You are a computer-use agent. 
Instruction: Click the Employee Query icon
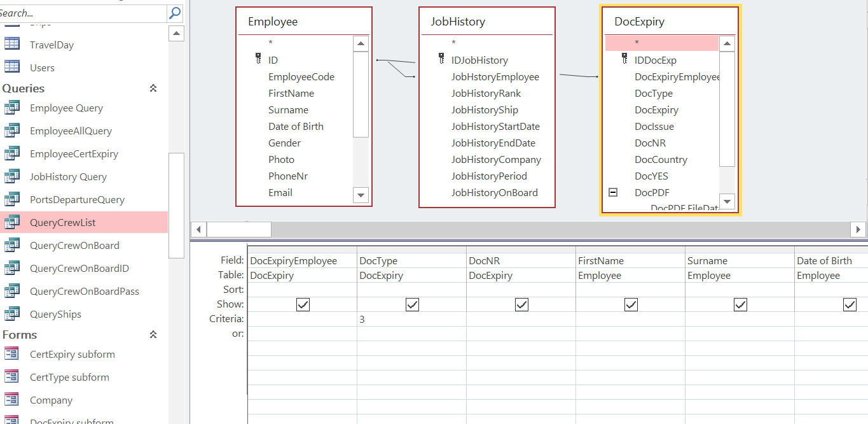[x=12, y=108]
